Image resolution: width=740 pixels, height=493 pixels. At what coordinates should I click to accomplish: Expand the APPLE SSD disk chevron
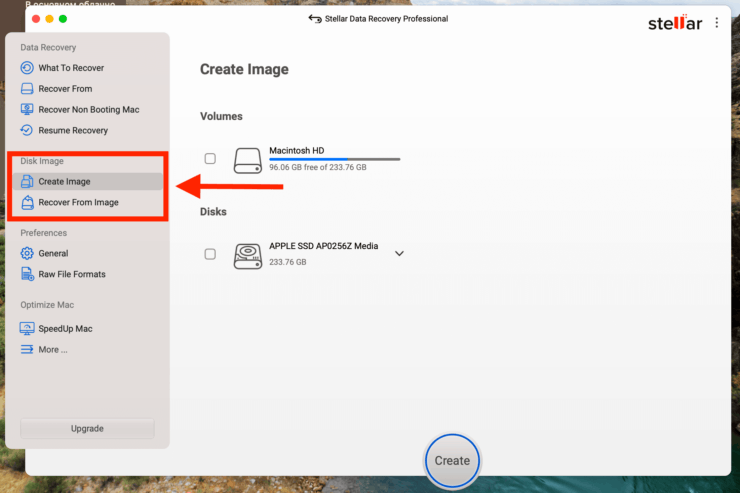point(399,254)
